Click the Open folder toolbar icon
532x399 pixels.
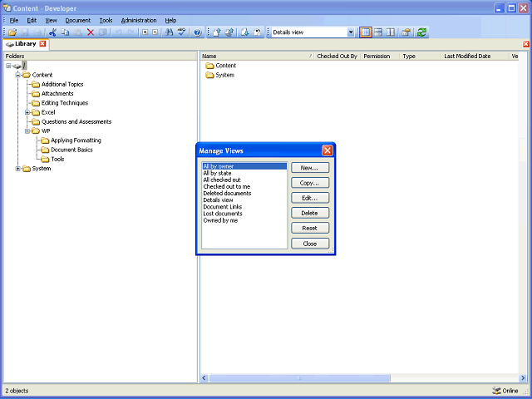pos(12,32)
